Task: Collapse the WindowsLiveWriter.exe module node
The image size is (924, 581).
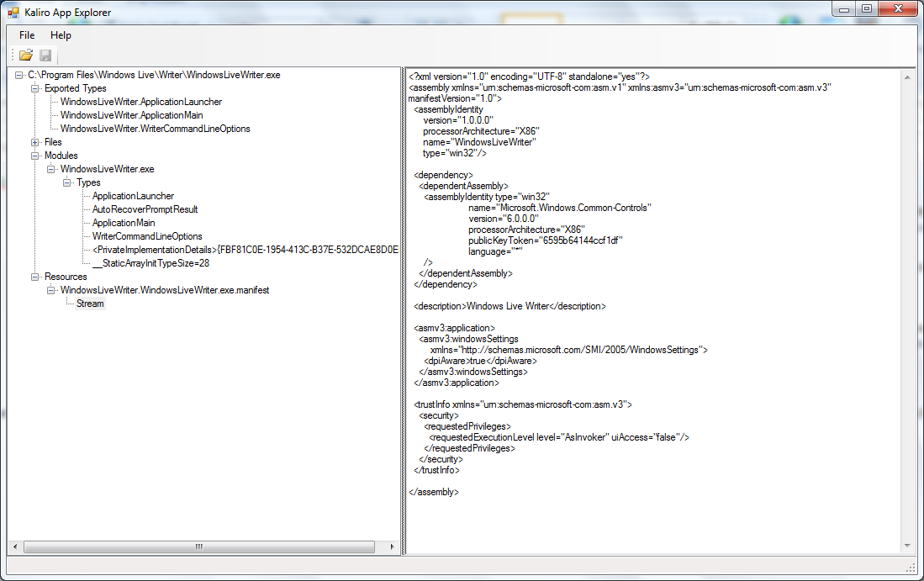Action: coord(50,169)
